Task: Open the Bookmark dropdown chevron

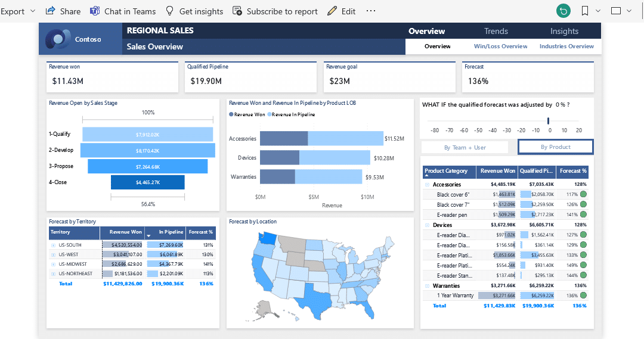Action: coord(598,11)
